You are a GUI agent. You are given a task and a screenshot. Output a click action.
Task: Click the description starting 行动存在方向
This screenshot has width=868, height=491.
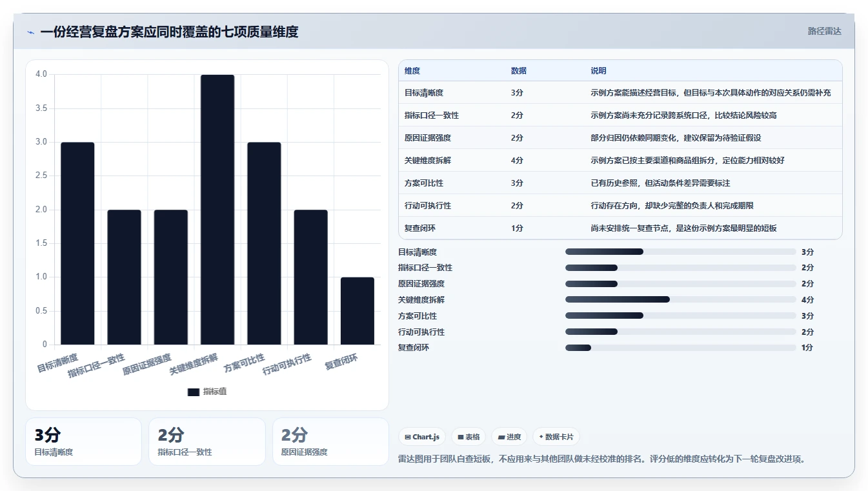[672, 206]
